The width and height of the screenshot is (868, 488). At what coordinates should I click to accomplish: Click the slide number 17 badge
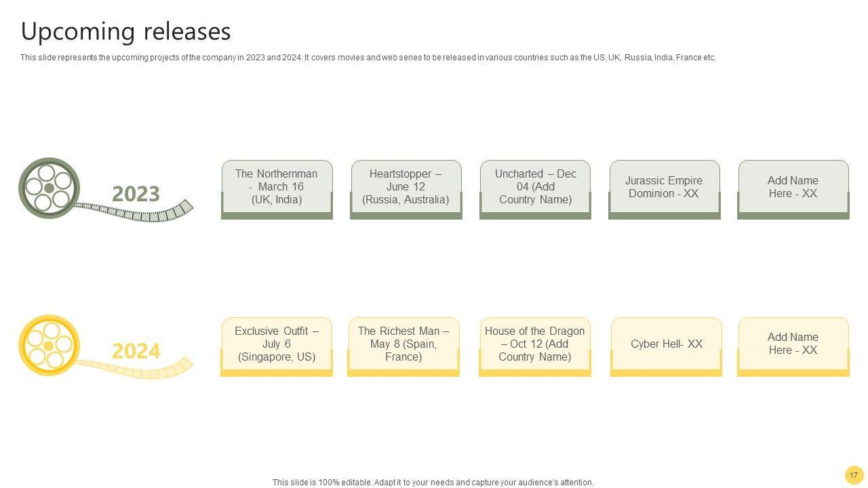(x=853, y=475)
